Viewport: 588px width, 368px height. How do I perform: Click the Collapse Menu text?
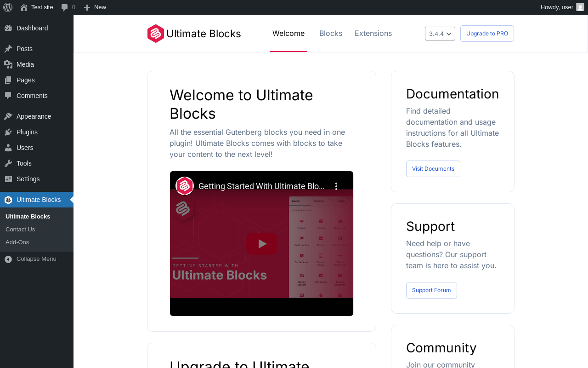[x=36, y=259]
